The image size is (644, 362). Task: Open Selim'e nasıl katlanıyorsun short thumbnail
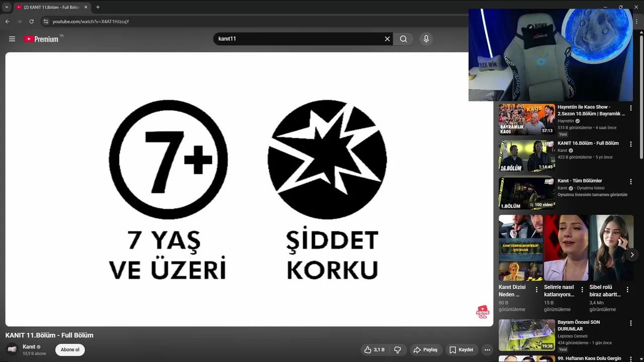coord(566,248)
